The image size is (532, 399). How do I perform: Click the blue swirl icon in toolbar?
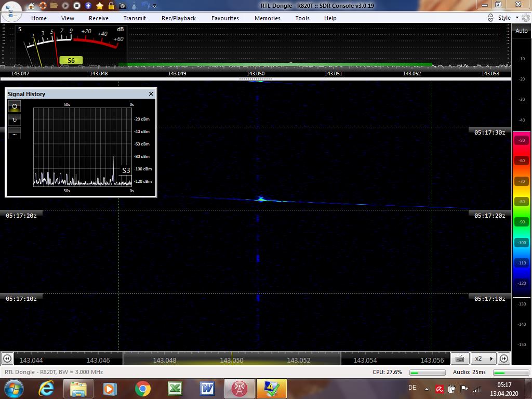coord(145,5)
